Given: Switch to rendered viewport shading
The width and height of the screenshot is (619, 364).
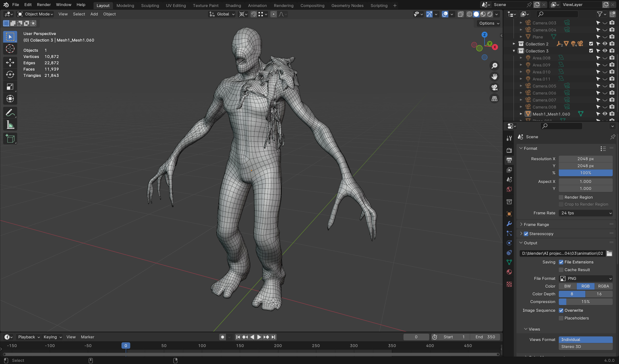Looking at the screenshot, I should [x=490, y=14].
